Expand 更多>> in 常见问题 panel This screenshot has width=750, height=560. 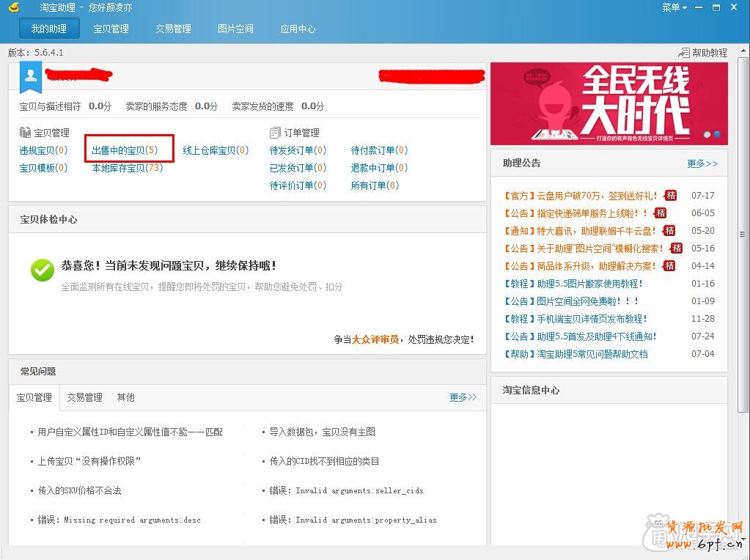click(463, 397)
